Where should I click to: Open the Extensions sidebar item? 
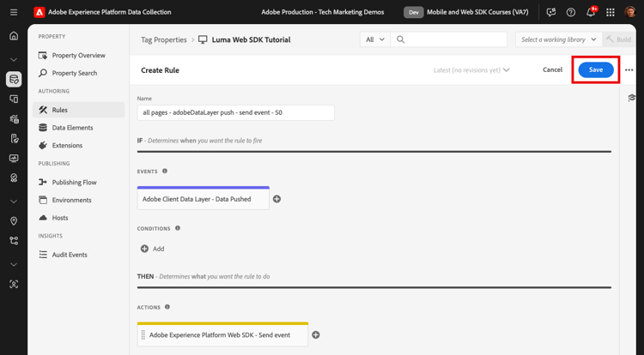tap(67, 146)
